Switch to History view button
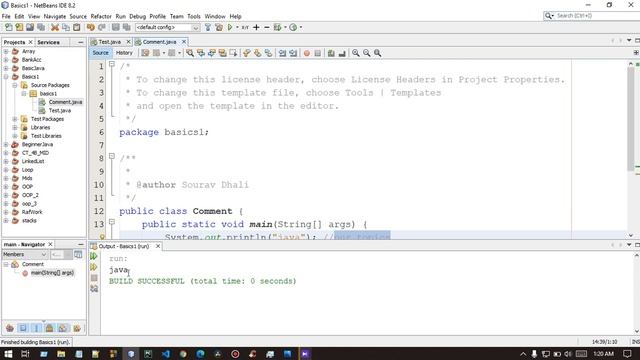Viewport: 640px width, 360px height. (x=124, y=53)
